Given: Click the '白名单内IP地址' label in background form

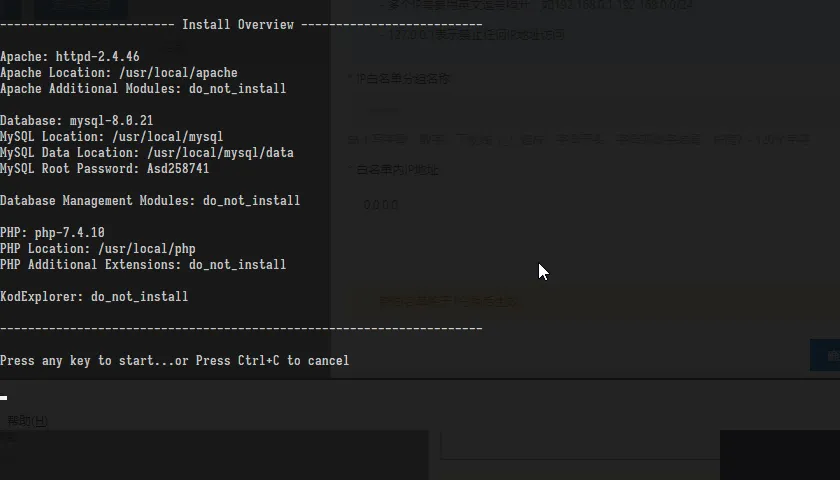Looking at the screenshot, I should tap(398, 170).
